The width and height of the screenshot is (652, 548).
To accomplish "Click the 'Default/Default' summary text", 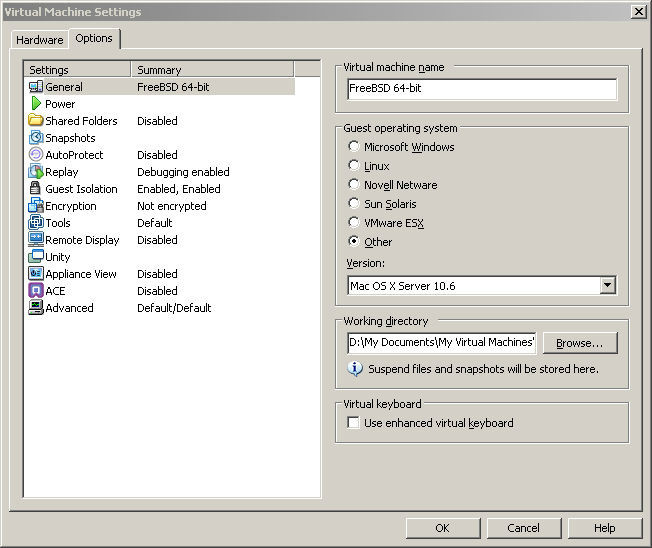I will click(174, 308).
